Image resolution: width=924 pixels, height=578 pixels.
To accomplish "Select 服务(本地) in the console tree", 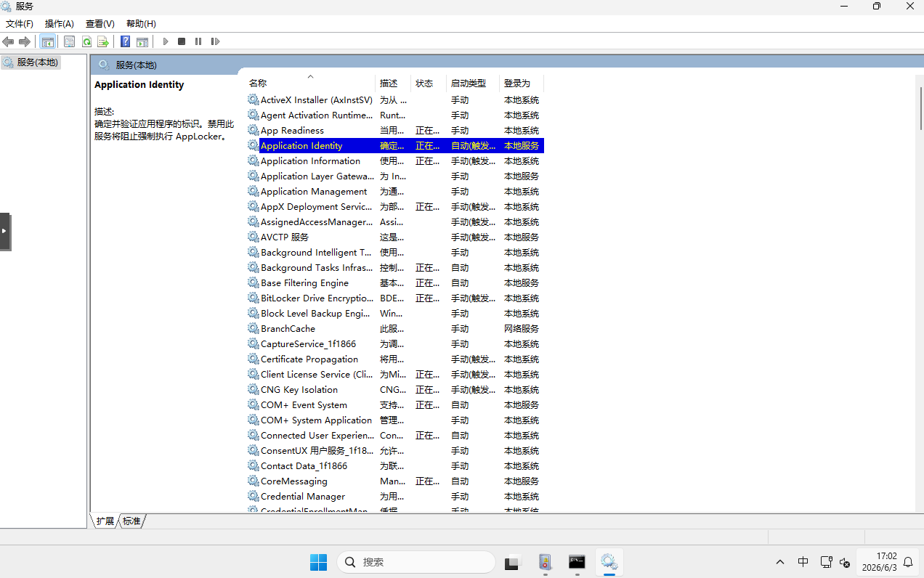I will (x=31, y=62).
